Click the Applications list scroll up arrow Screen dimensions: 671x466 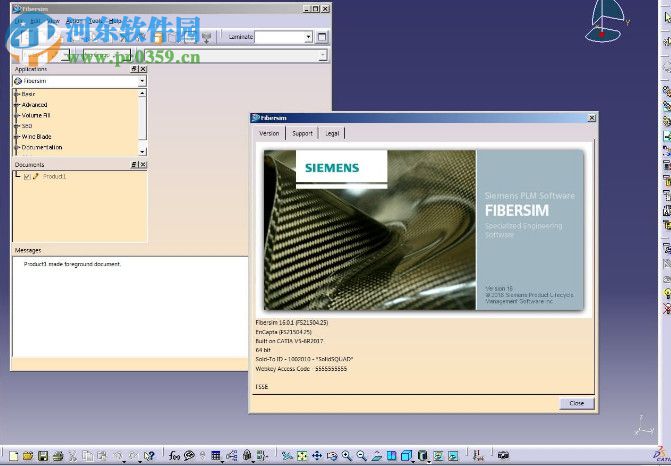coord(142,93)
